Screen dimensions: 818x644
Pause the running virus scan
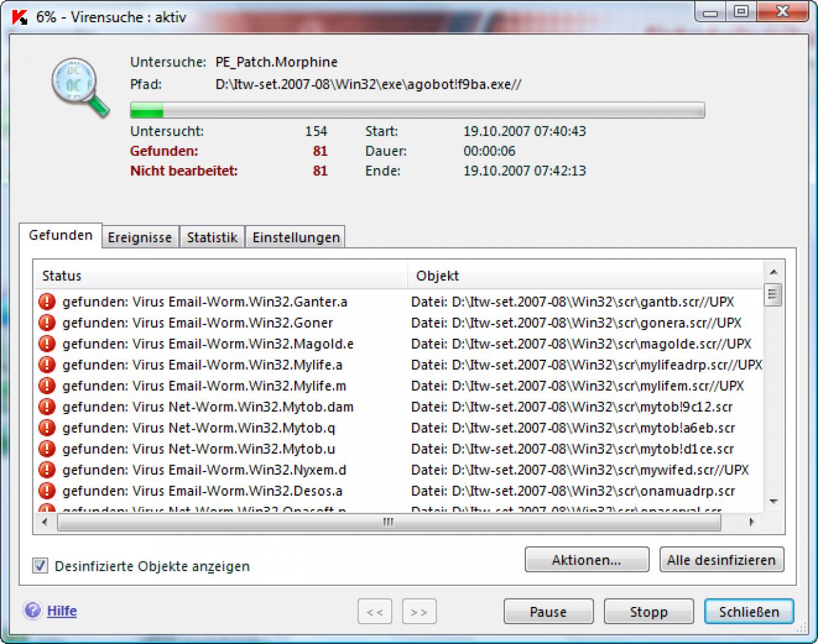pyautogui.click(x=548, y=611)
